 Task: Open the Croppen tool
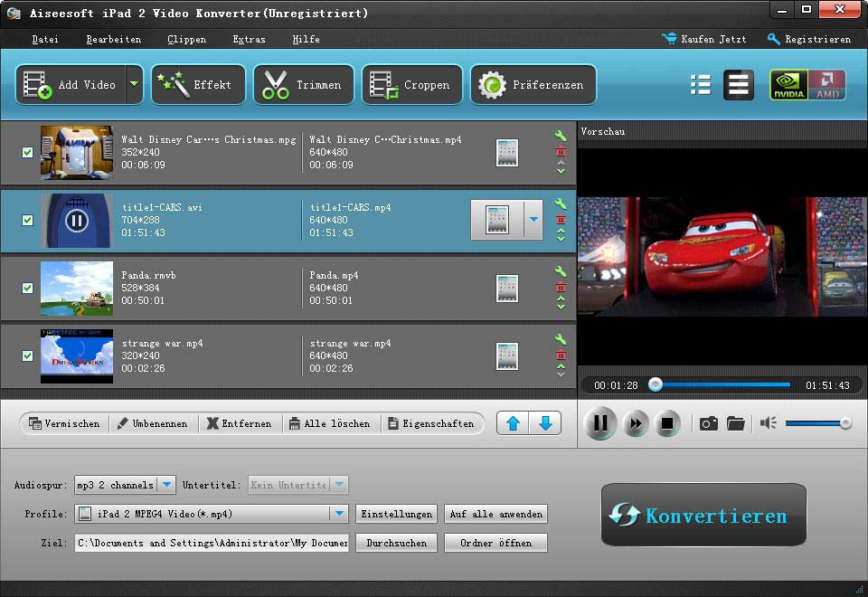412,85
